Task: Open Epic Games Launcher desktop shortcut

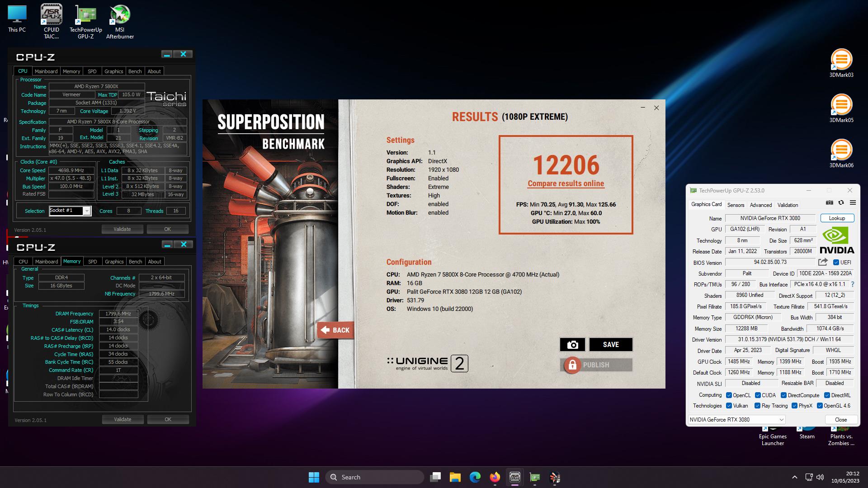Action: [773, 436]
